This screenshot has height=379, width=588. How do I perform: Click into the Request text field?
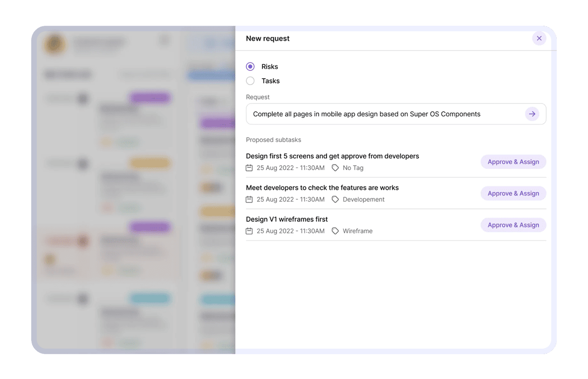point(396,114)
